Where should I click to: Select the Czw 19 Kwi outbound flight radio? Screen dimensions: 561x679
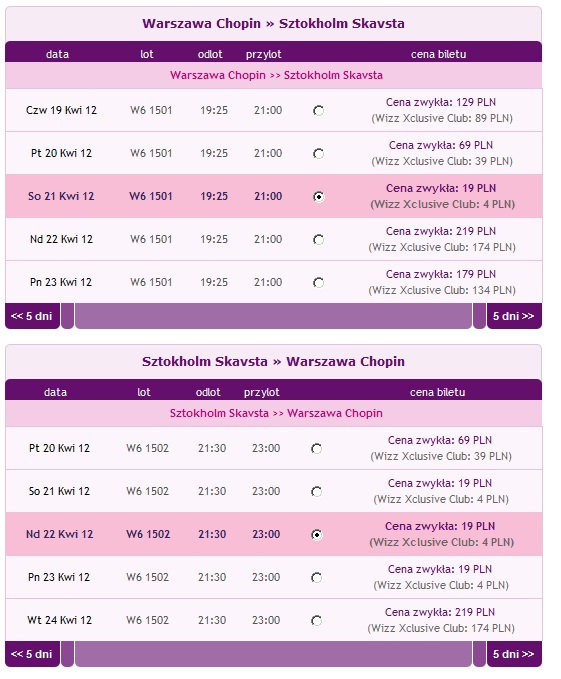tap(318, 111)
